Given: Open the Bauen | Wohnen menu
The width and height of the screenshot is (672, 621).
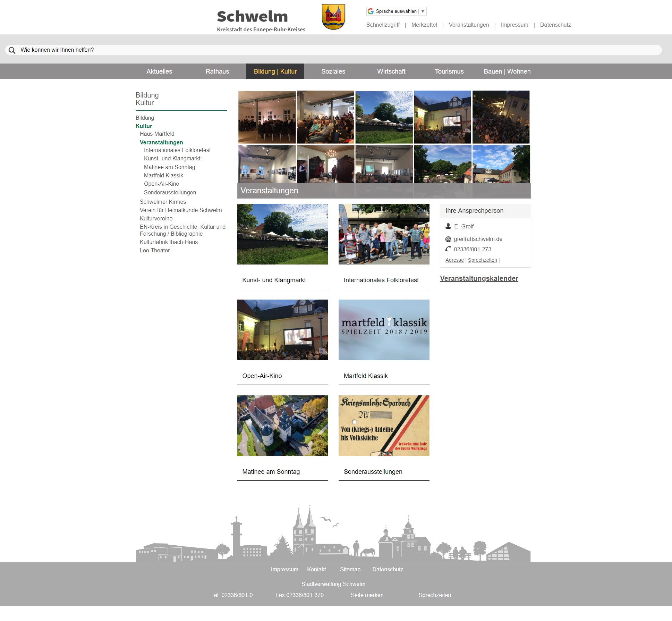Looking at the screenshot, I should pyautogui.click(x=507, y=72).
